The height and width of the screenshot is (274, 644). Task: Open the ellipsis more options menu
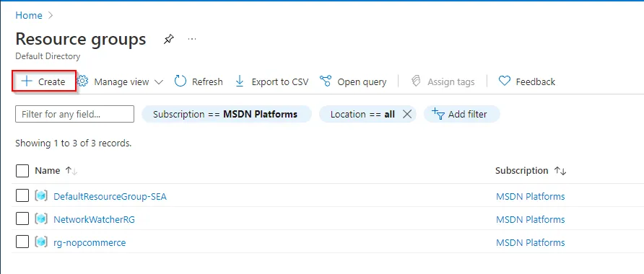(192, 40)
